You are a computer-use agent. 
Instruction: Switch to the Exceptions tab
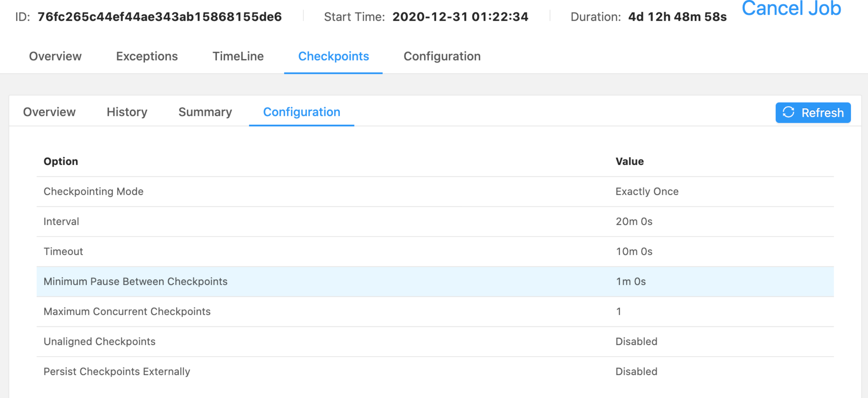147,56
